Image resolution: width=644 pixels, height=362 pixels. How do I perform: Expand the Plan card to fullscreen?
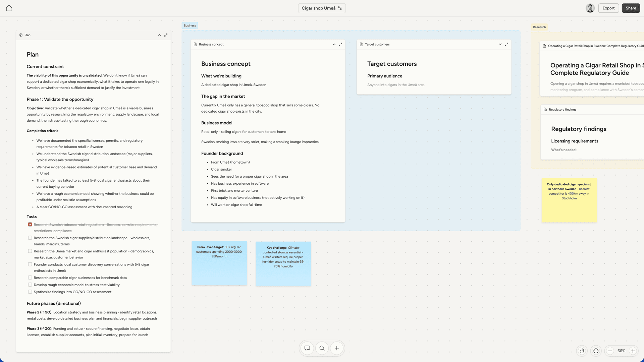click(x=166, y=35)
